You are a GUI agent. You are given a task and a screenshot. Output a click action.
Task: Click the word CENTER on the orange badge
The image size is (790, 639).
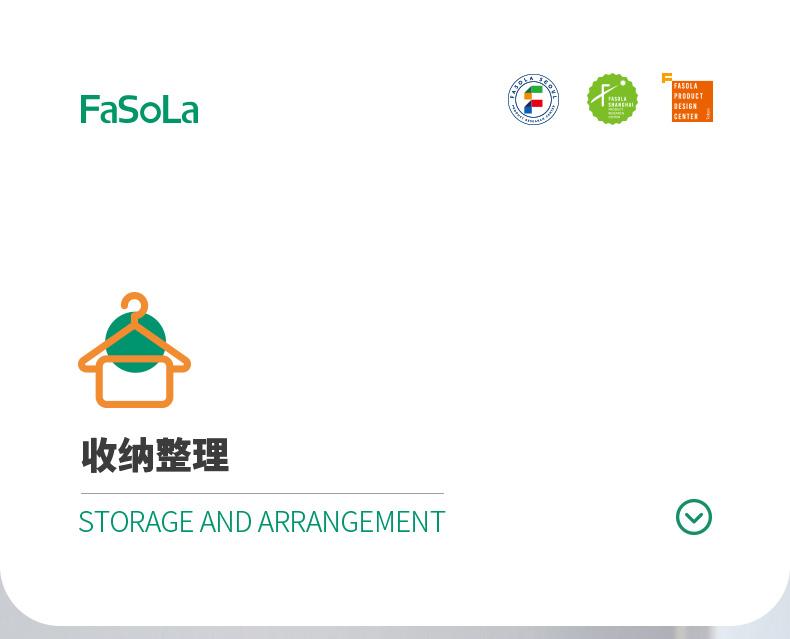(x=686, y=116)
